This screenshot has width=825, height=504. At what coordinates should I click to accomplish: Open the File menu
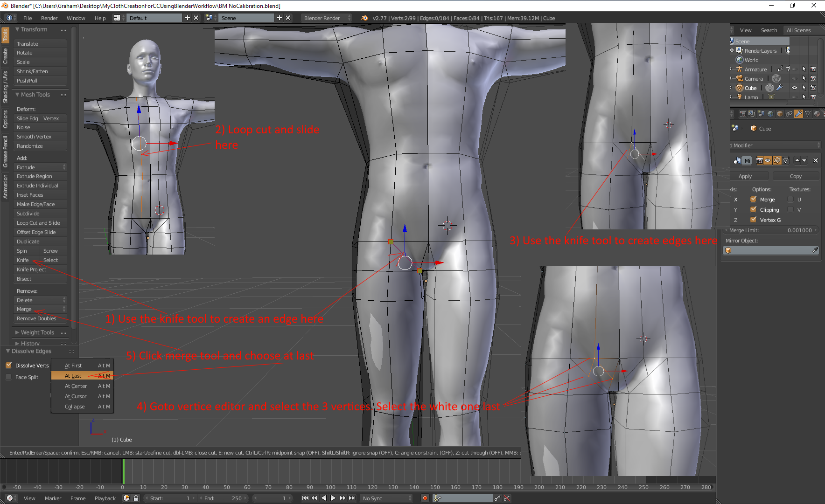pyautogui.click(x=28, y=18)
